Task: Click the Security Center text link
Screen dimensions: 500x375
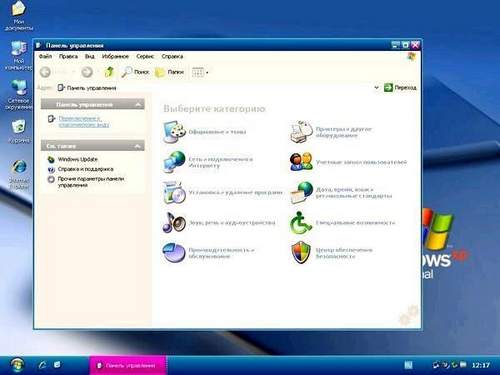Action: [x=344, y=253]
